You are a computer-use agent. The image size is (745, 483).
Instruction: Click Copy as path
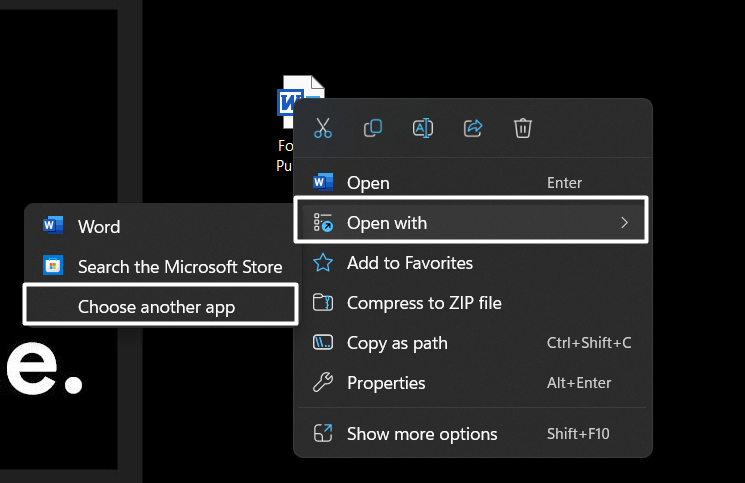473,343
